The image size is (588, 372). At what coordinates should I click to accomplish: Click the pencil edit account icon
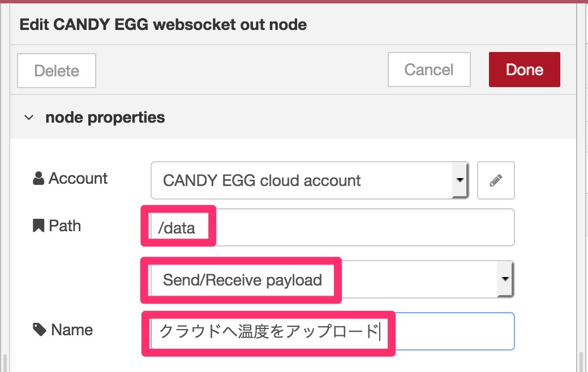tap(496, 180)
